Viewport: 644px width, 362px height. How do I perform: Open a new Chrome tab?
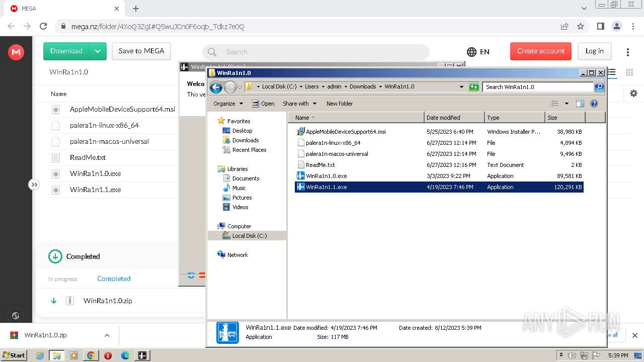point(136,9)
